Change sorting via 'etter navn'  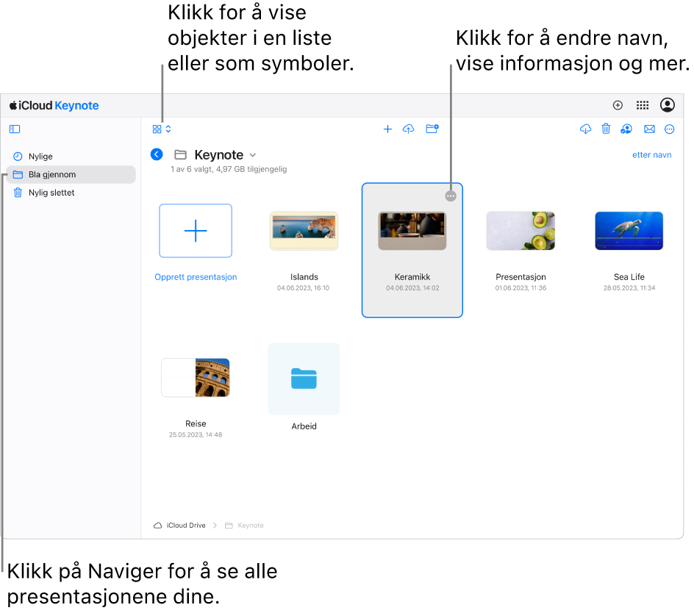pos(651,155)
